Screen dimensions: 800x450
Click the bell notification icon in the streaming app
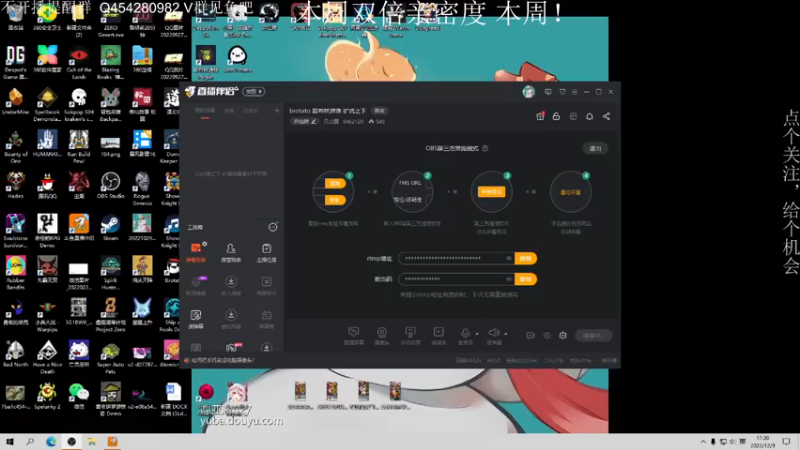pyautogui.click(x=589, y=116)
